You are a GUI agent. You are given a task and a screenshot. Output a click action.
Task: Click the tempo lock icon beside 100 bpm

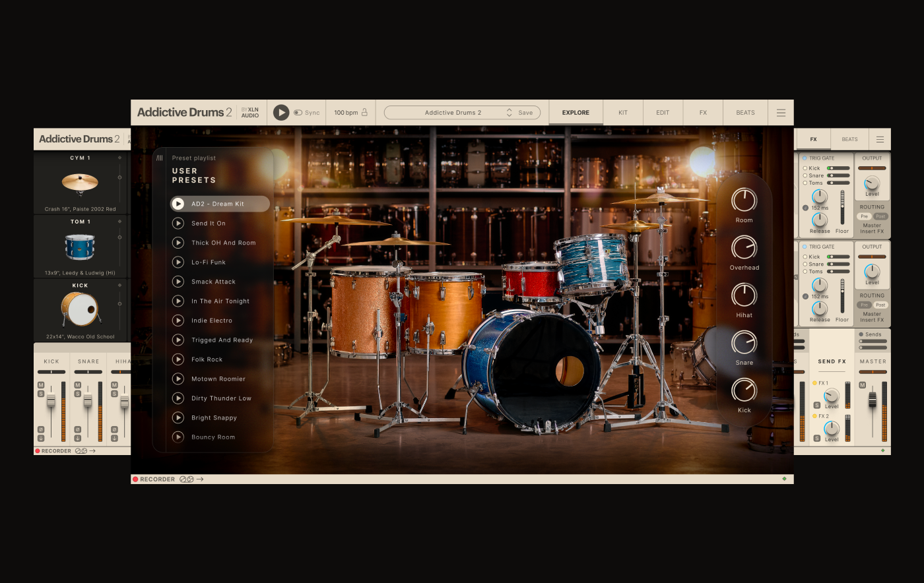click(364, 112)
